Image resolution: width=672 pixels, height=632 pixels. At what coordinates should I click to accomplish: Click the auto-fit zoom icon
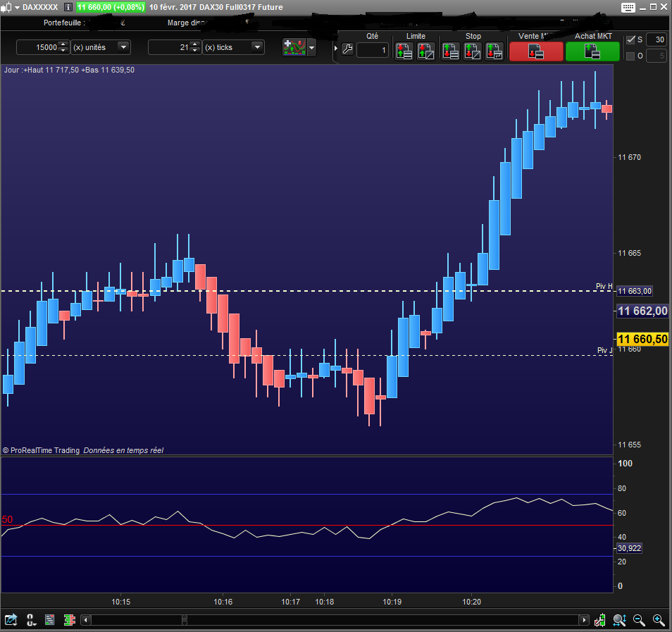click(x=620, y=620)
